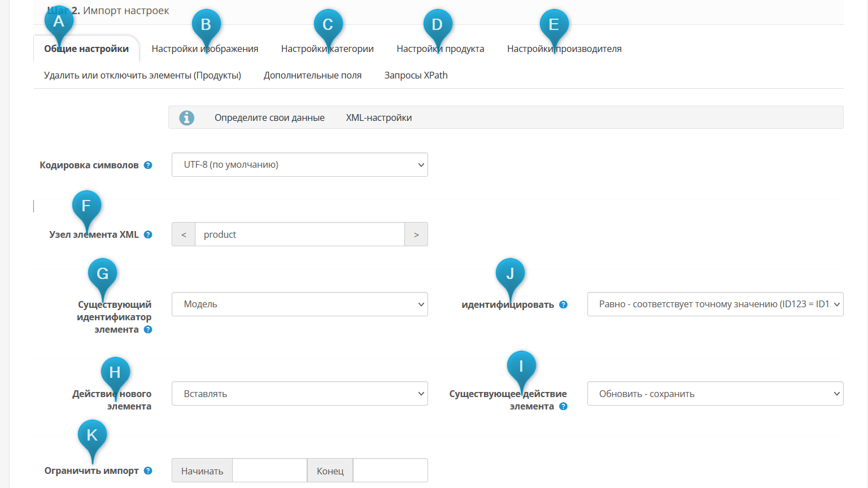Expand the Равно matching type dropdown
Image resolution: width=868 pixels, height=488 pixels.
tap(715, 304)
